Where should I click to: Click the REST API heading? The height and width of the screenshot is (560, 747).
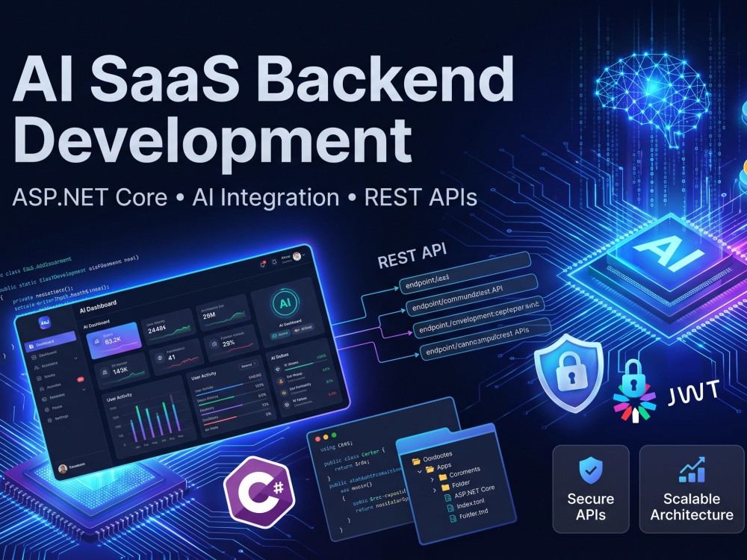[412, 255]
